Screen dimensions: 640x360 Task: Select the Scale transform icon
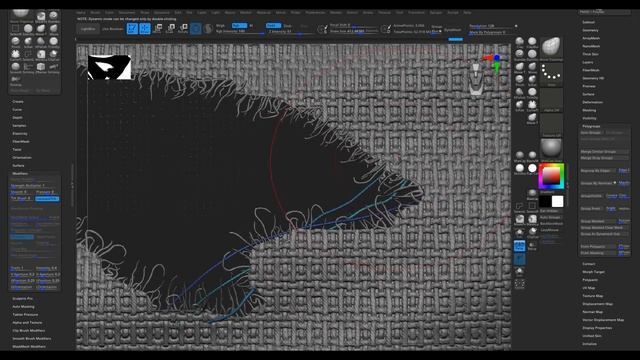point(171,28)
